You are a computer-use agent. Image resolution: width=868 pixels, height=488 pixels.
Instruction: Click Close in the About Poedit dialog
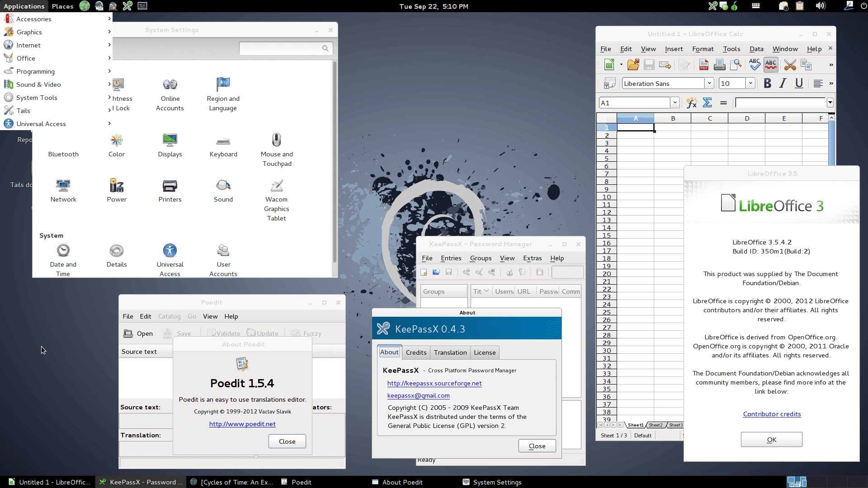287,441
